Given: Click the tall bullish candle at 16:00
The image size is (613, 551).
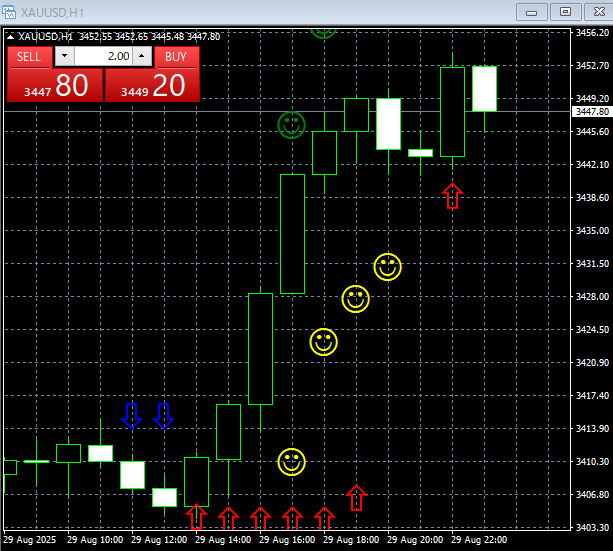Looking at the screenshot, I should pos(260,349).
